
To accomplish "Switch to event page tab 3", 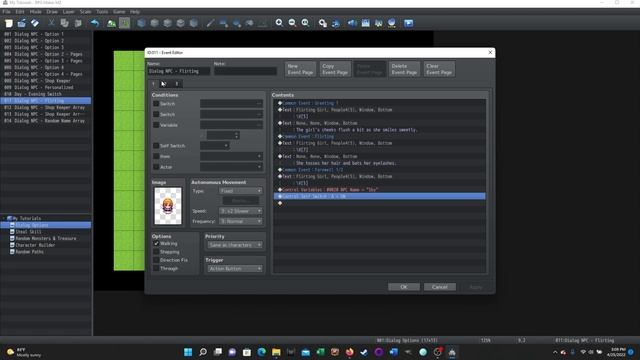I will point(177,84).
